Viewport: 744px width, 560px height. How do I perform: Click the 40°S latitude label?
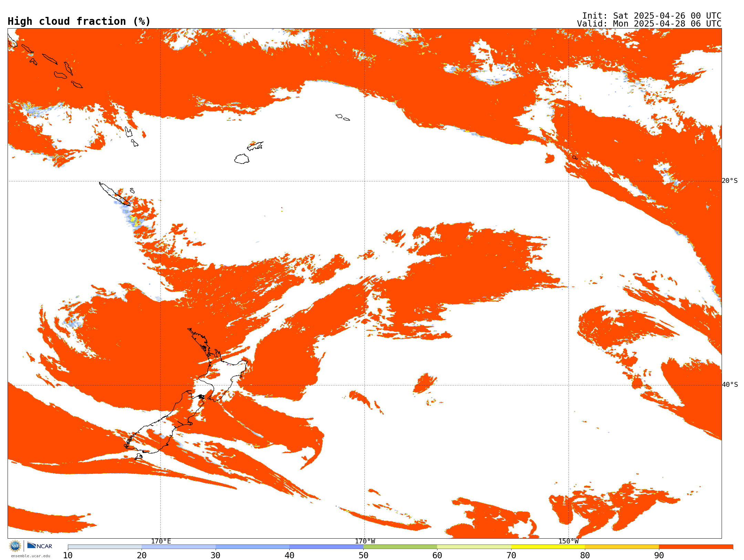730,385
